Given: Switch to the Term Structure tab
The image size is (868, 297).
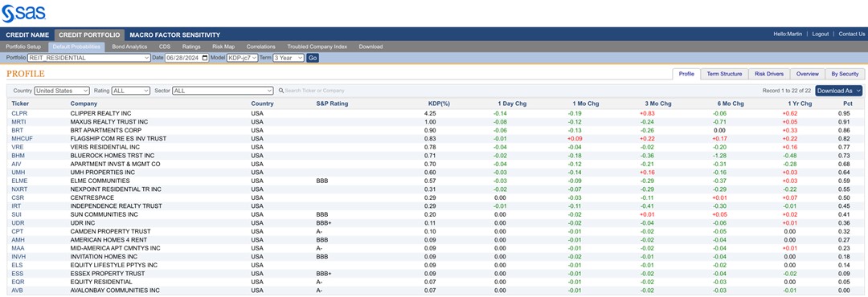Looking at the screenshot, I should 724,74.
